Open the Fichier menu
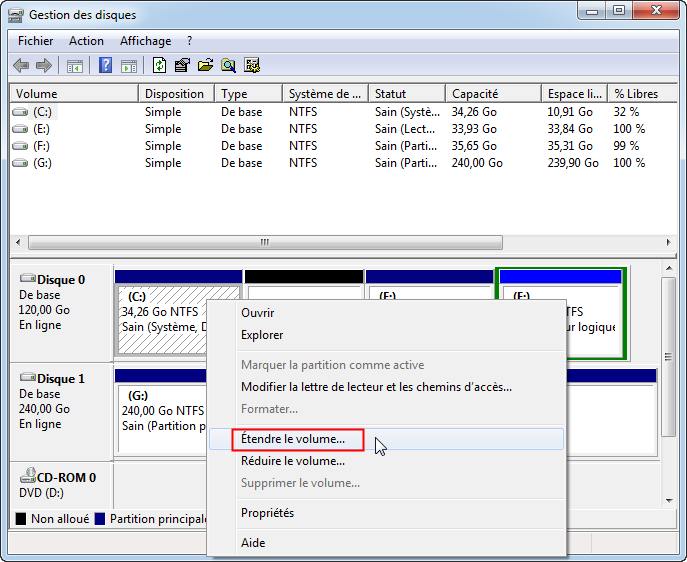The width and height of the screenshot is (687, 562). 35,41
